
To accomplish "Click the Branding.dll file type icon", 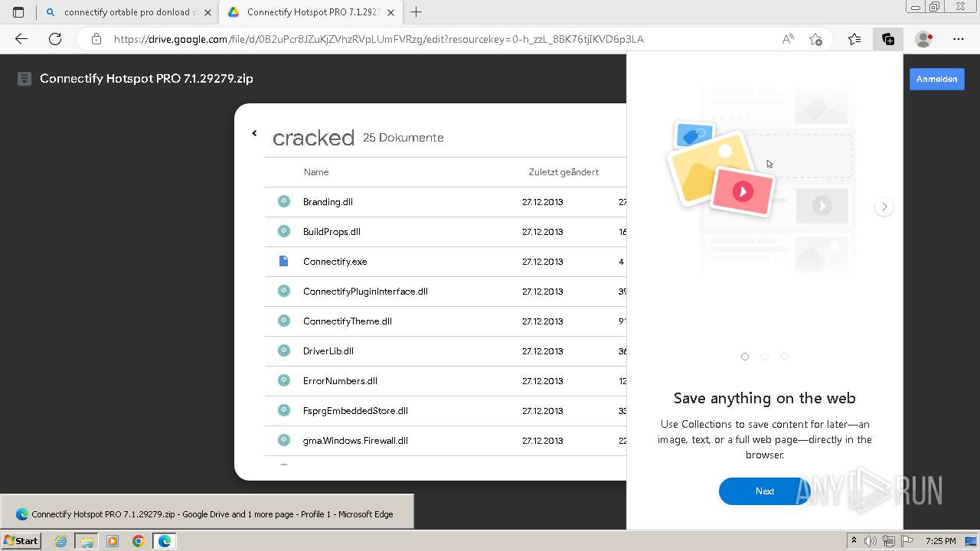I will (284, 201).
